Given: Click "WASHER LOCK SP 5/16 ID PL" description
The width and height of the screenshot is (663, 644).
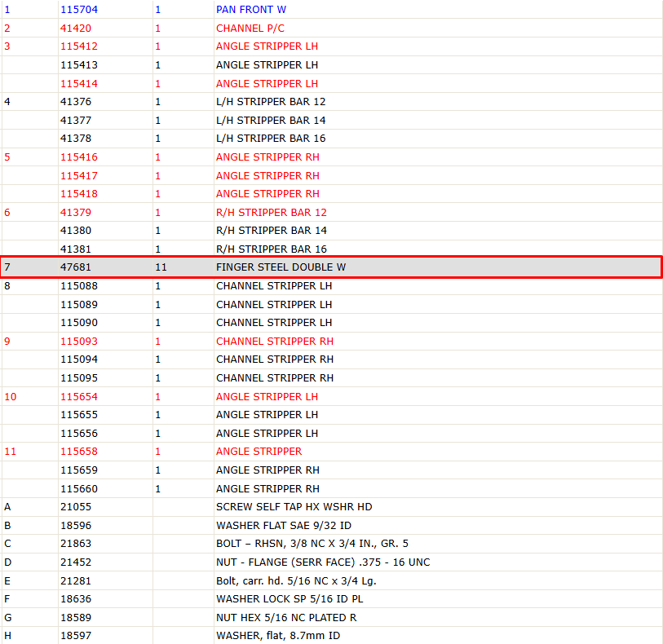Looking at the screenshot, I should point(290,599).
